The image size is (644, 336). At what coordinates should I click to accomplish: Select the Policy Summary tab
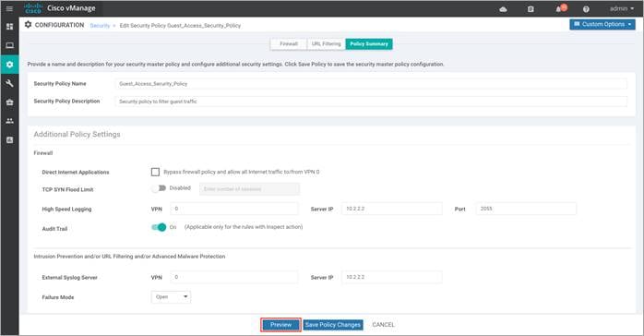[369, 44]
